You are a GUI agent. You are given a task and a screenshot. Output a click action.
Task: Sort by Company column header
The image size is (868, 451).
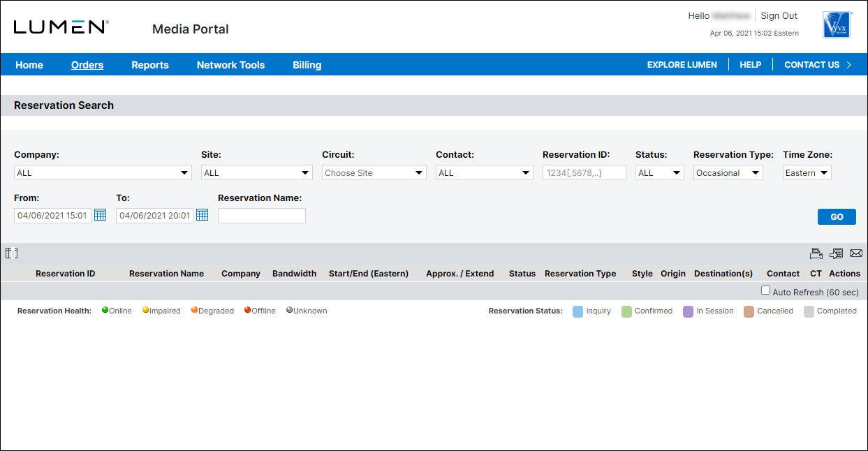241,274
